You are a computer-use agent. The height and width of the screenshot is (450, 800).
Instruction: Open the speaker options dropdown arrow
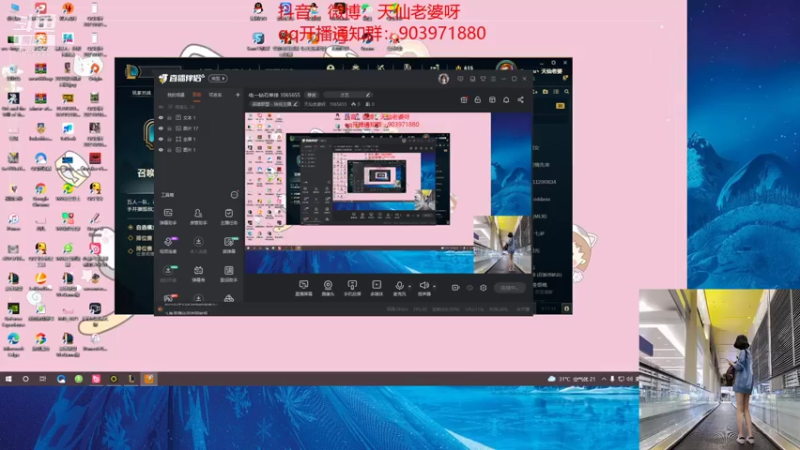(434, 287)
